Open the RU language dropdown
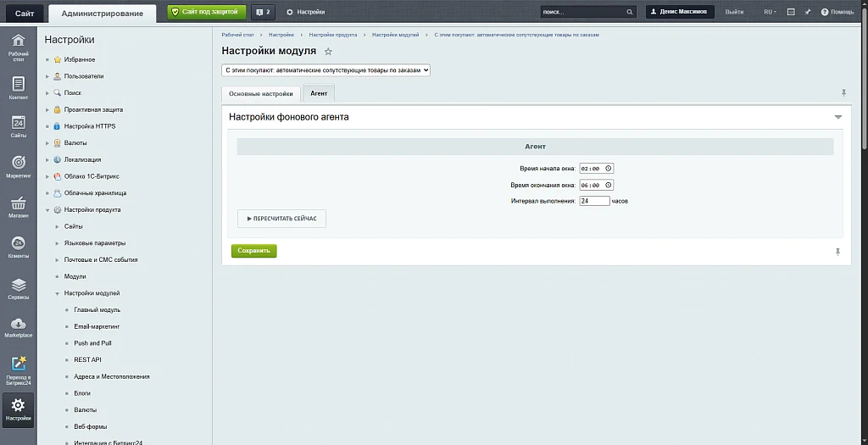868x445 pixels. (770, 12)
